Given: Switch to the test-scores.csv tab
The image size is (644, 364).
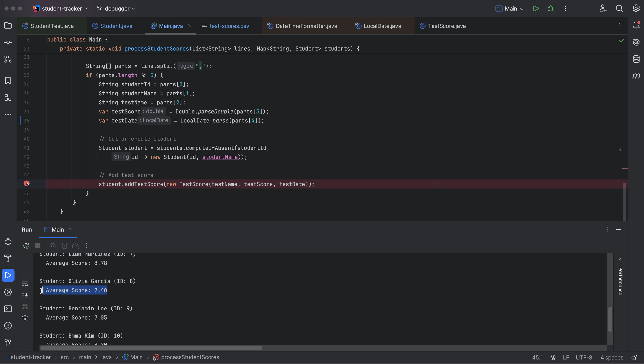Looking at the screenshot, I should pyautogui.click(x=229, y=26).
